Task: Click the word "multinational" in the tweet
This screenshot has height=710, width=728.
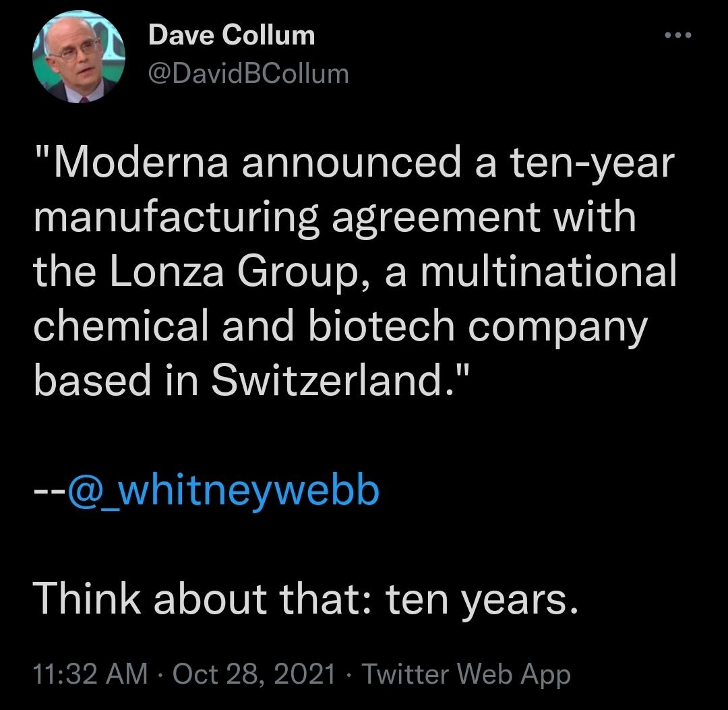Action: coord(549,271)
